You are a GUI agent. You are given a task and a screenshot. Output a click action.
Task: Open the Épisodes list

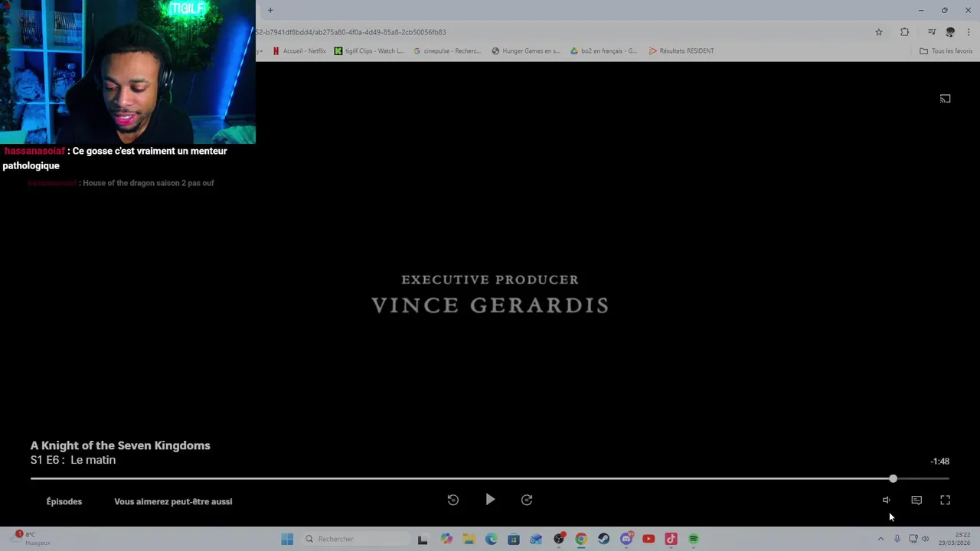pyautogui.click(x=64, y=501)
